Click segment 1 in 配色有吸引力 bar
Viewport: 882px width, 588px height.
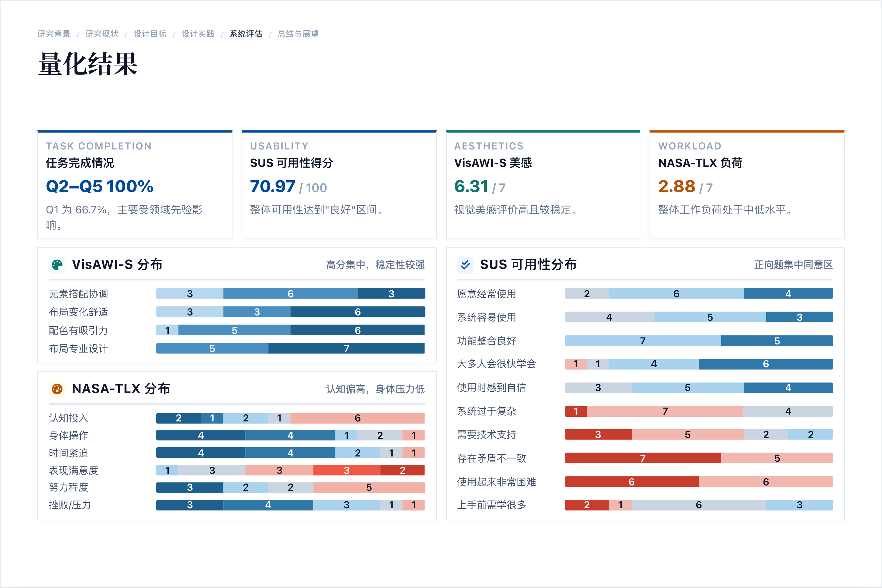pos(167,330)
